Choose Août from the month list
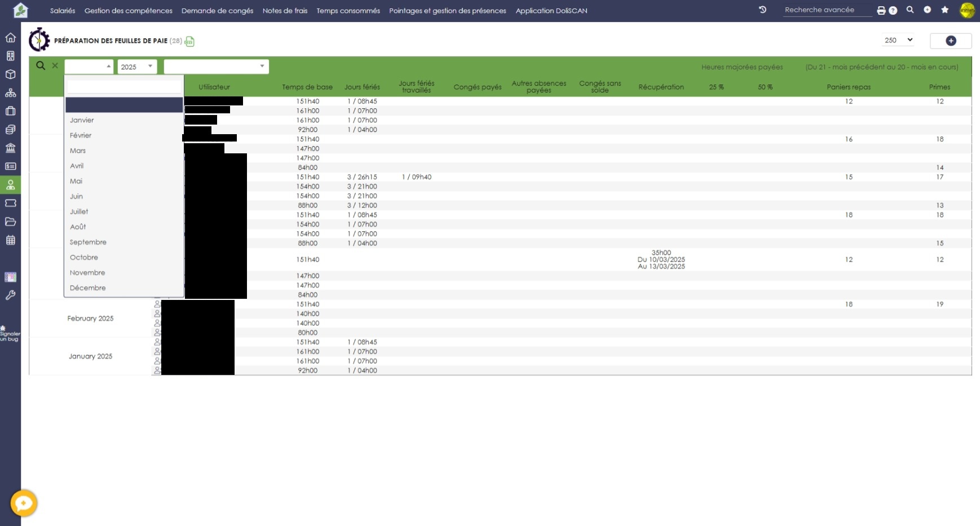 tap(124, 227)
